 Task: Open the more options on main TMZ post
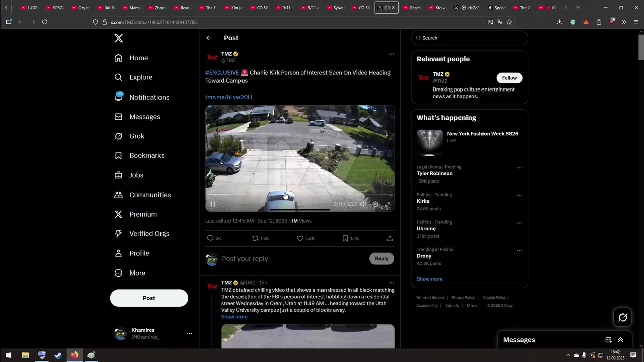tap(392, 54)
